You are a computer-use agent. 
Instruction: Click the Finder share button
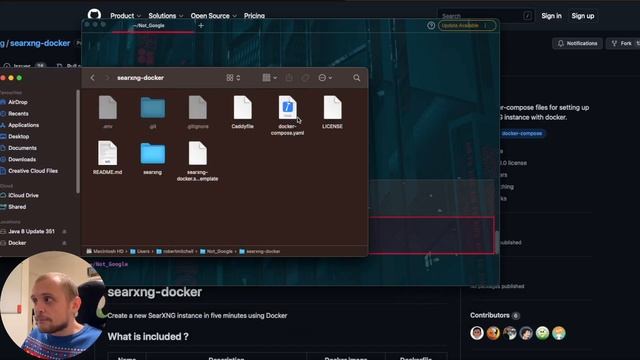[x=289, y=78]
